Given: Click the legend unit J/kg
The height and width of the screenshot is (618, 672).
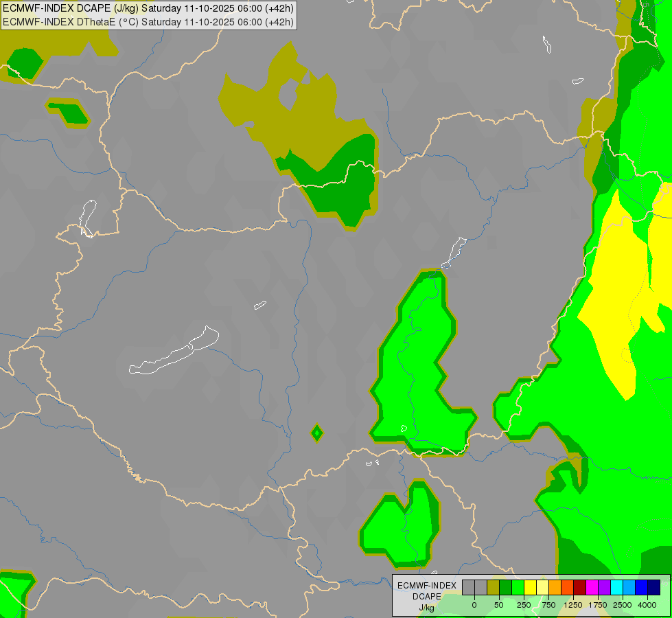Looking at the screenshot, I should pyautogui.click(x=426, y=608).
